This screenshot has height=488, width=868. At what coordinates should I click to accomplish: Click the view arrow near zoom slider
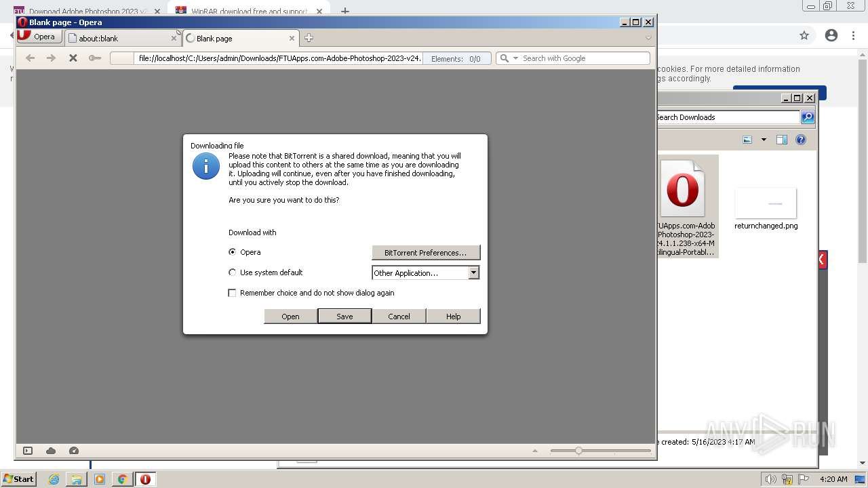[535, 451]
